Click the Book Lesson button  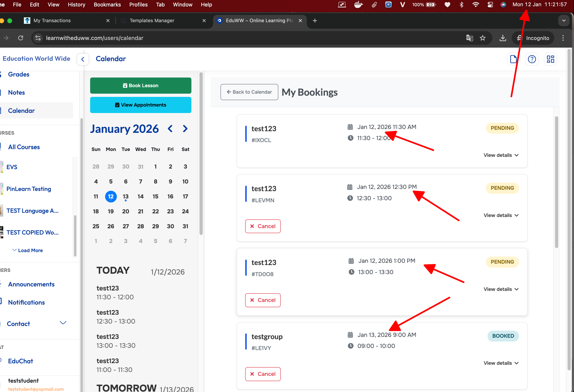140,86
